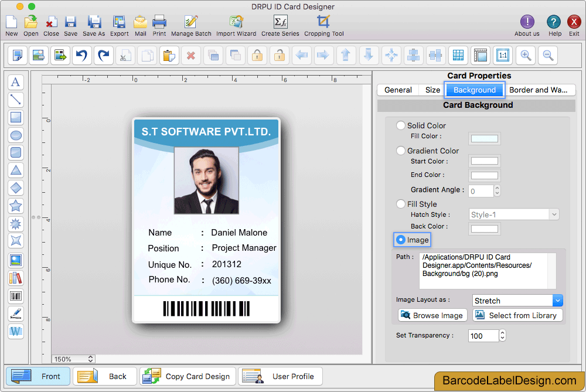
Task: Exit the application
Action: coord(574,25)
